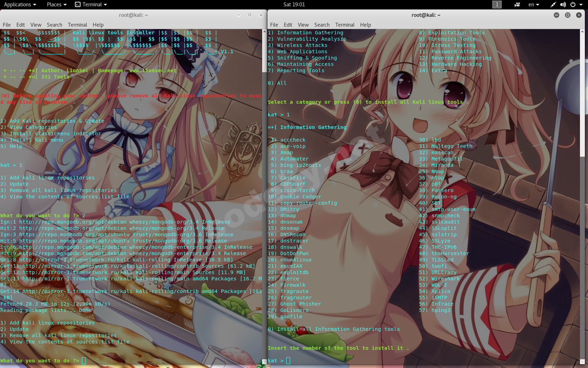Click the mongodb-org/3.4 InRelease repo URL line
The height and width of the screenshot is (368, 588).
[115, 222]
